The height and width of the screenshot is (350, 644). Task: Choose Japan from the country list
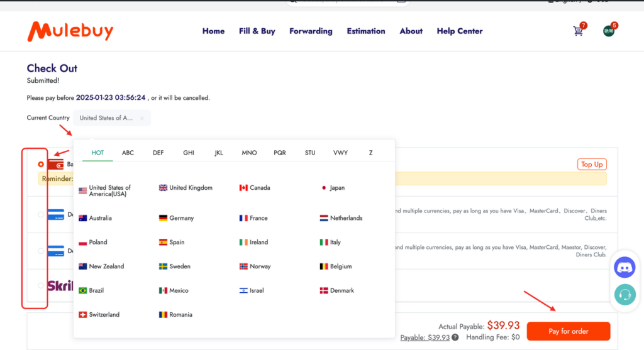click(x=332, y=187)
